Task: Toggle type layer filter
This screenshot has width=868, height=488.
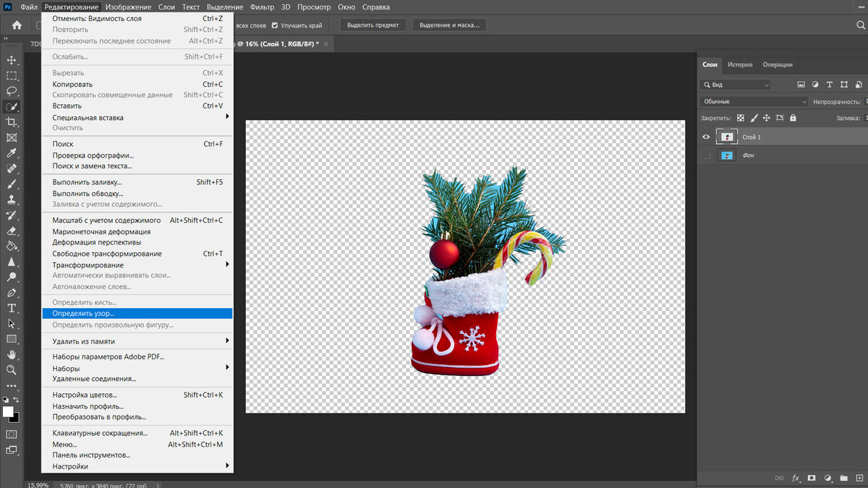Action: [x=829, y=85]
